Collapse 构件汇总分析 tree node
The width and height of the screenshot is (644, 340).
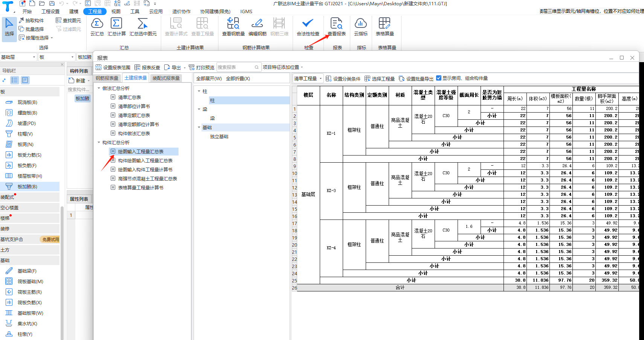point(99,142)
